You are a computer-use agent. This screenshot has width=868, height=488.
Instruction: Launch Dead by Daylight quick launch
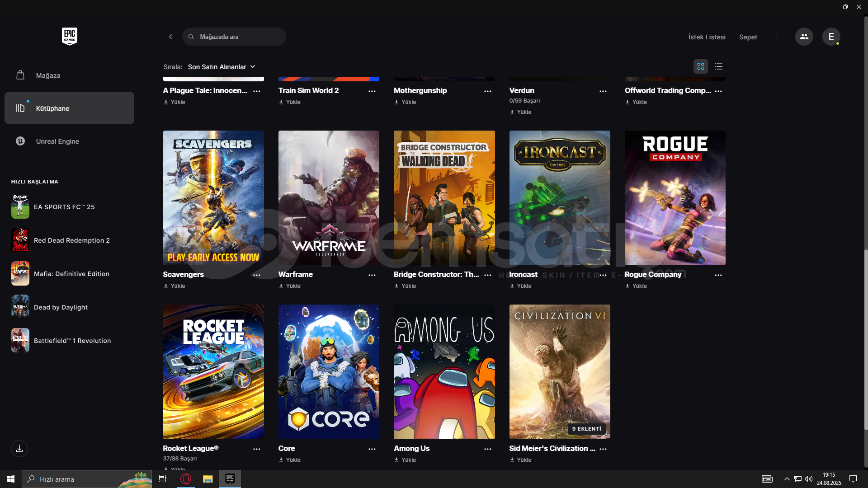69,307
